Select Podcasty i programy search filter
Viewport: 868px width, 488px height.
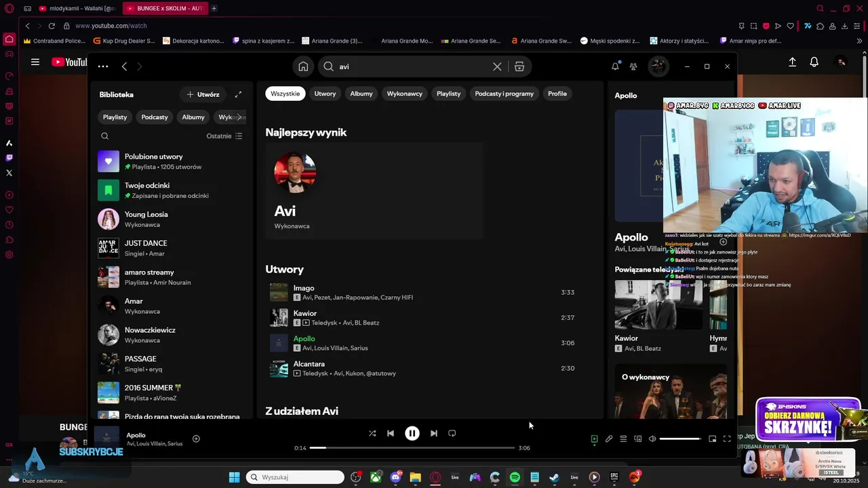pos(505,94)
